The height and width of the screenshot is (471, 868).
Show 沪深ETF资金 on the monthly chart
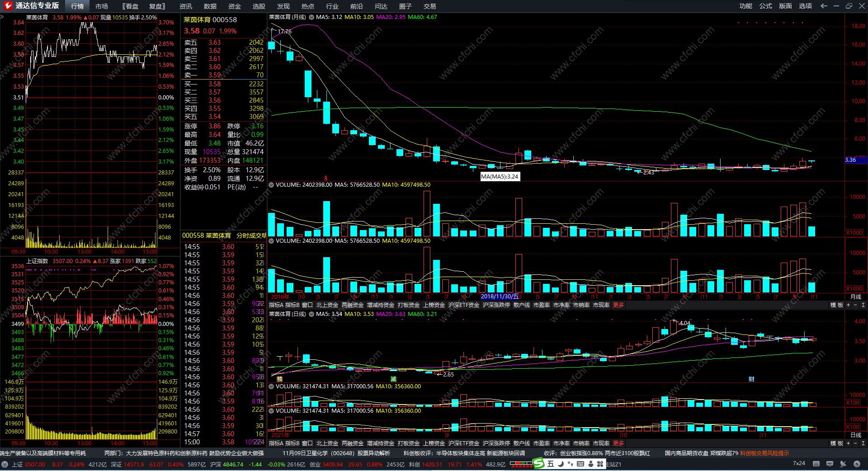tap(464, 305)
